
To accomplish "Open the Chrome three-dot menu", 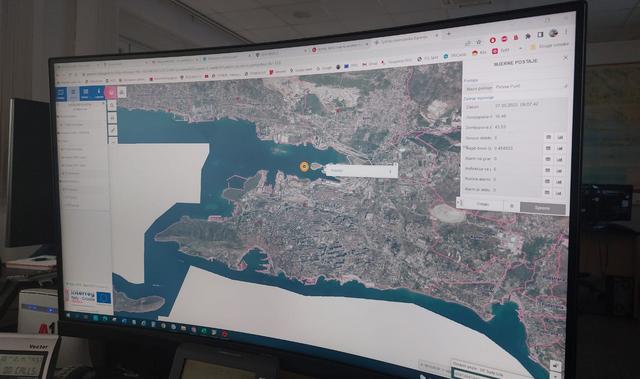I will pos(566,32).
